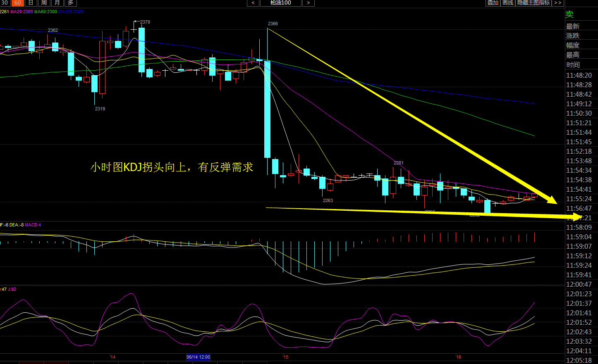Open the multi-period (多) option

tap(71, 2)
